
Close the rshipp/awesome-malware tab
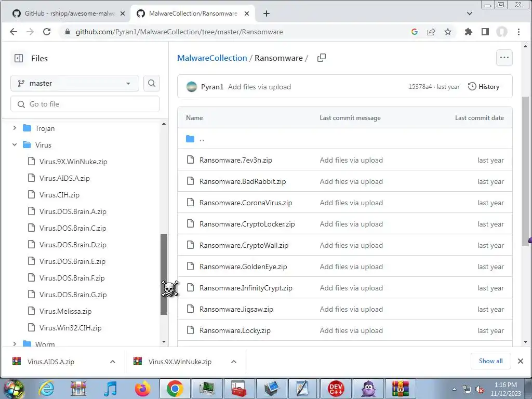[123, 14]
